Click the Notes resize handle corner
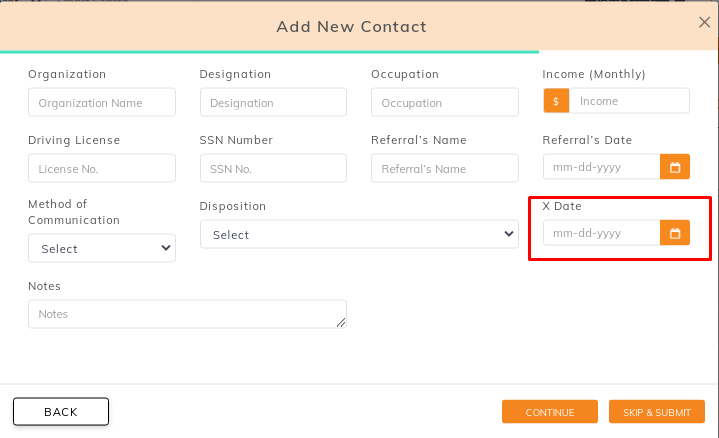 coord(341,323)
